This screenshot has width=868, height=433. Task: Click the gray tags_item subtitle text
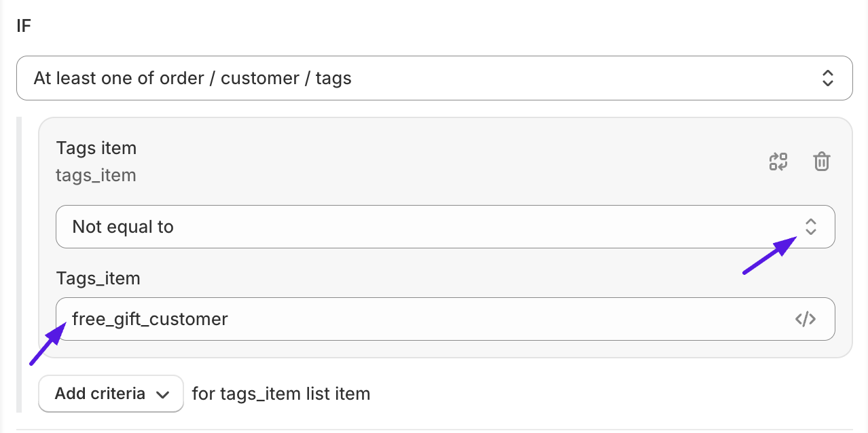click(96, 175)
